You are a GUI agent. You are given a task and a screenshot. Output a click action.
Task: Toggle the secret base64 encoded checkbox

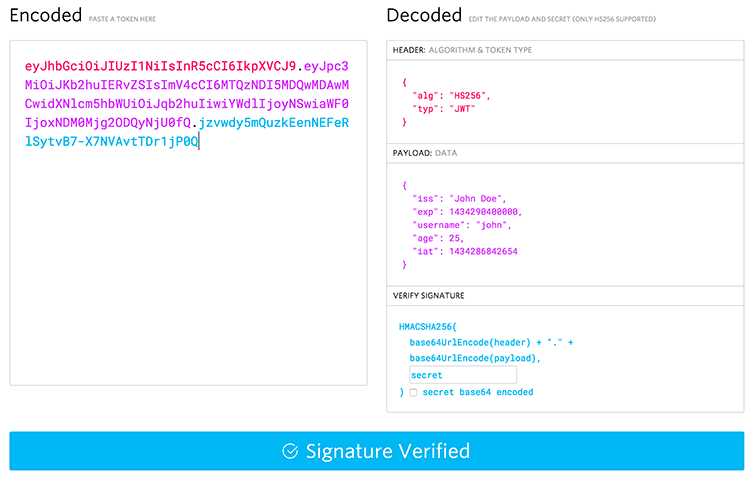pos(413,393)
